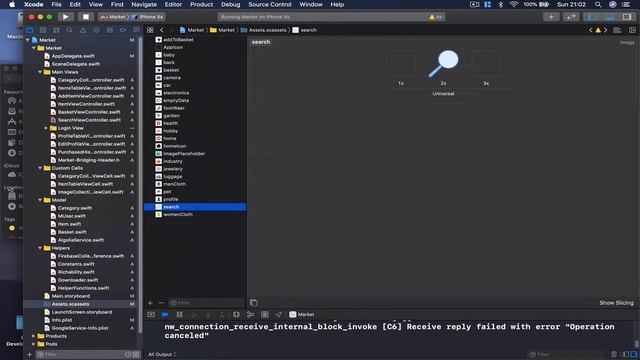The image size is (640, 360).
Task: Go back in editor history
Action: tap(162, 30)
